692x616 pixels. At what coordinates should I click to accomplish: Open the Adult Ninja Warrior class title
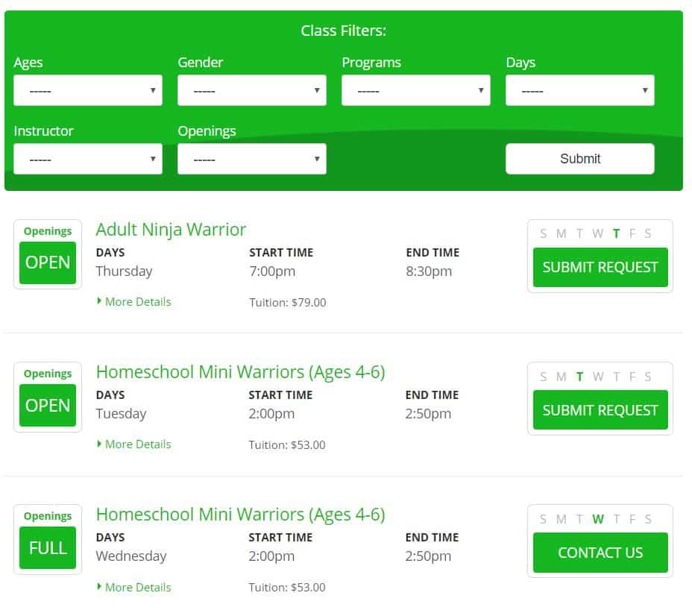pyautogui.click(x=171, y=230)
